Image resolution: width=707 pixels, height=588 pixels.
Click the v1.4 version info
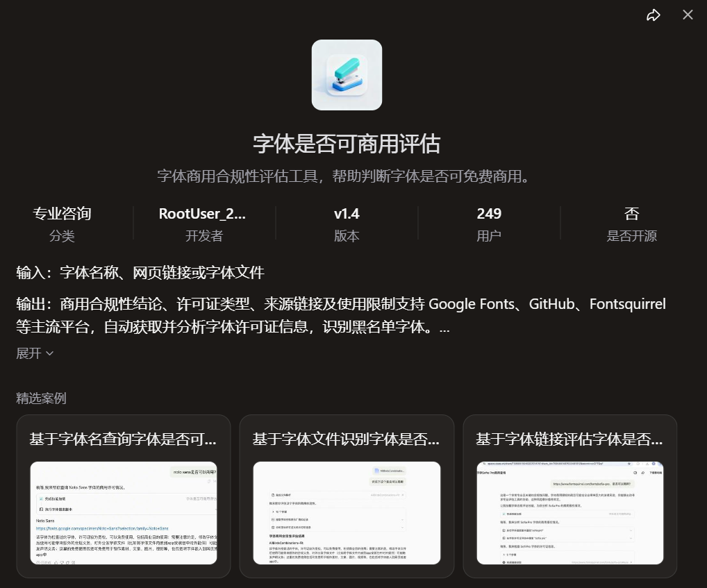pyautogui.click(x=347, y=213)
